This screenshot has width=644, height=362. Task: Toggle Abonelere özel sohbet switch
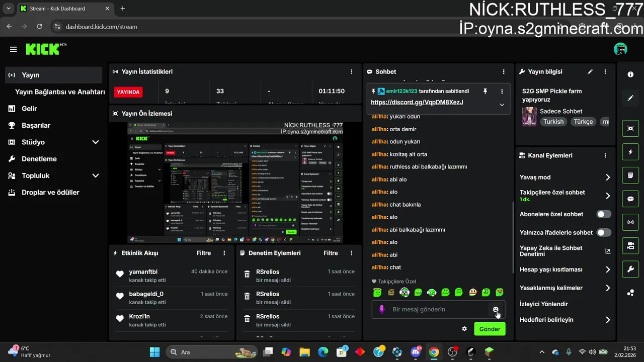pyautogui.click(x=604, y=214)
